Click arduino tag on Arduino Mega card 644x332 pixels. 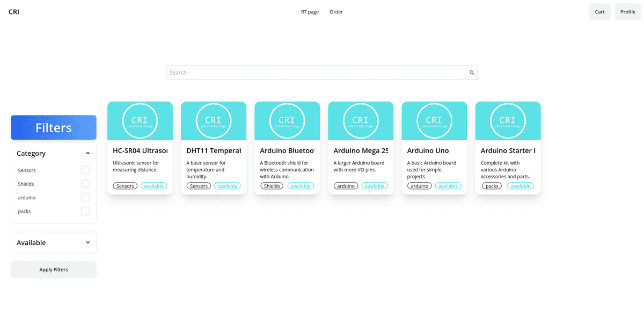tap(346, 186)
